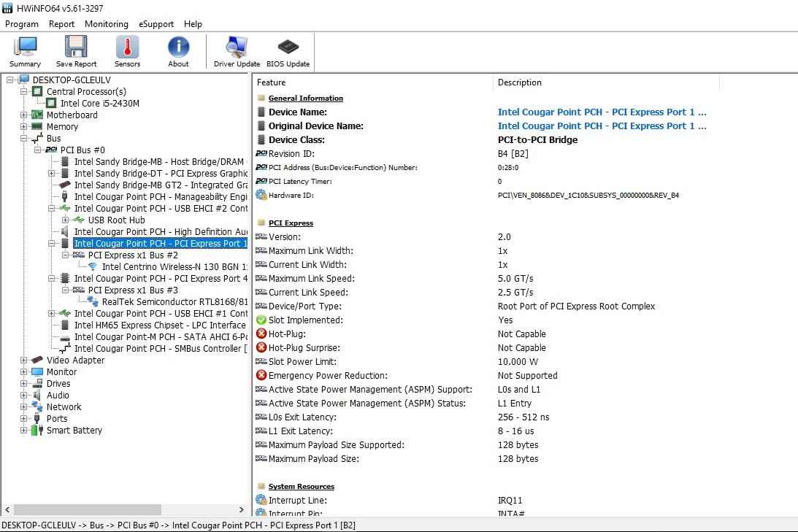This screenshot has height=532, width=798.
Task: Open the Program menu
Action: pos(22,24)
